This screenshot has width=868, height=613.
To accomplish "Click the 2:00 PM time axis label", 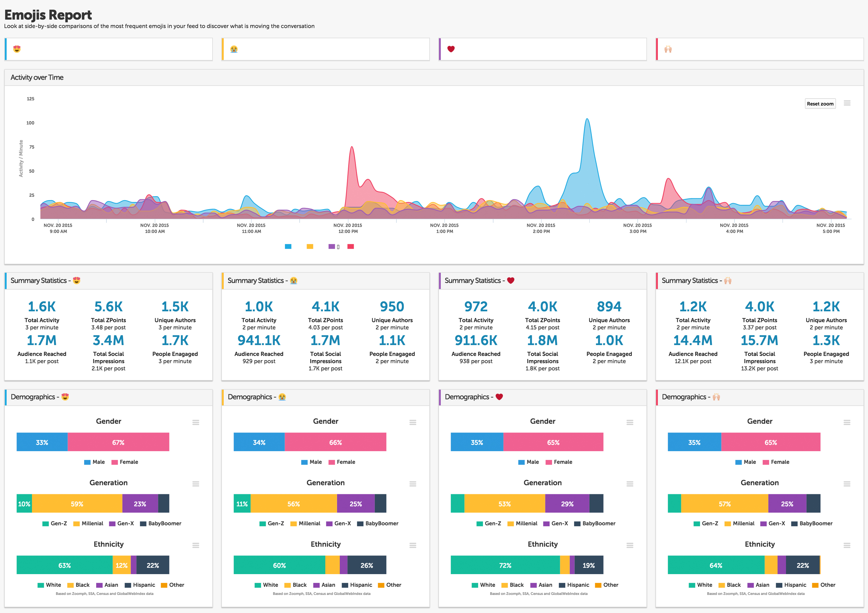I will pyautogui.click(x=541, y=228).
